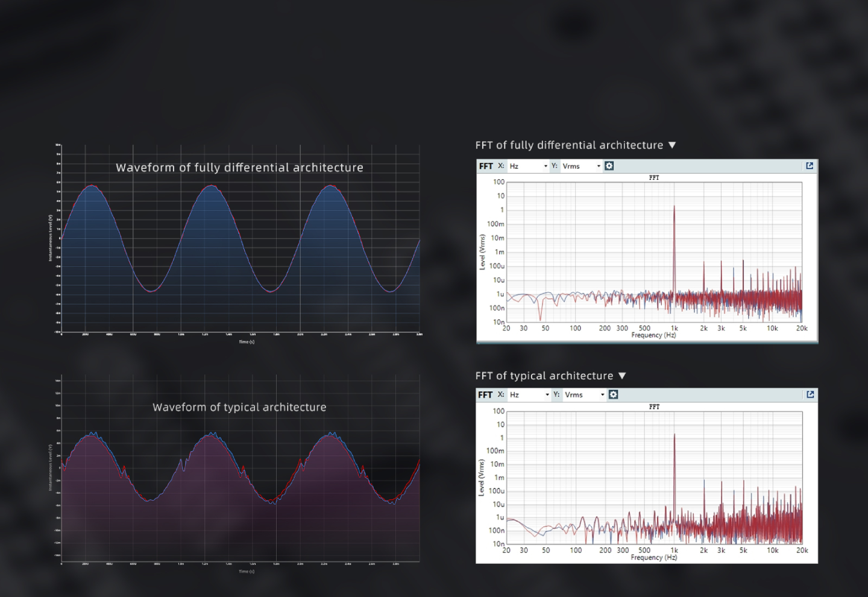Screen dimensions: 868x597
Task: Click 'Waveform of fully differential architecture' title
Action: point(239,168)
